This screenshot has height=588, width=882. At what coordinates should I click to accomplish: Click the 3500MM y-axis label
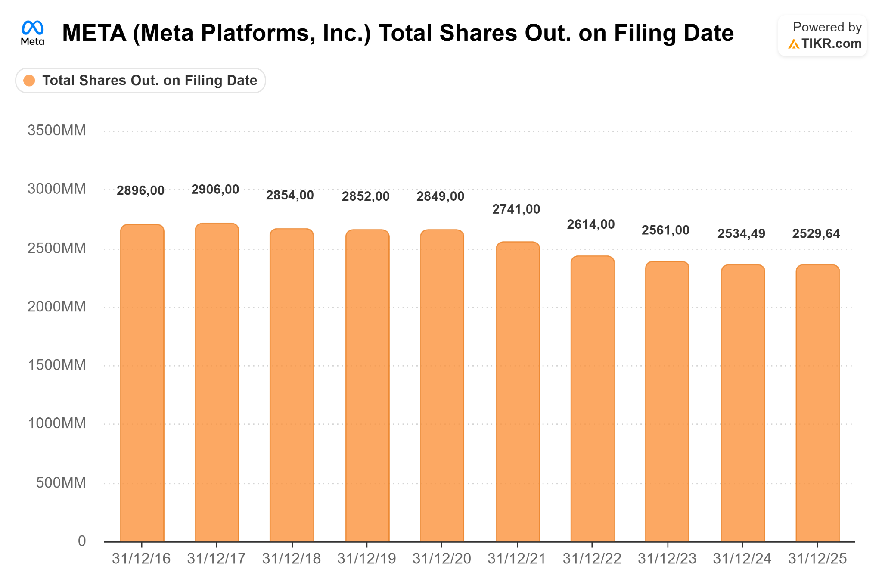click(57, 130)
